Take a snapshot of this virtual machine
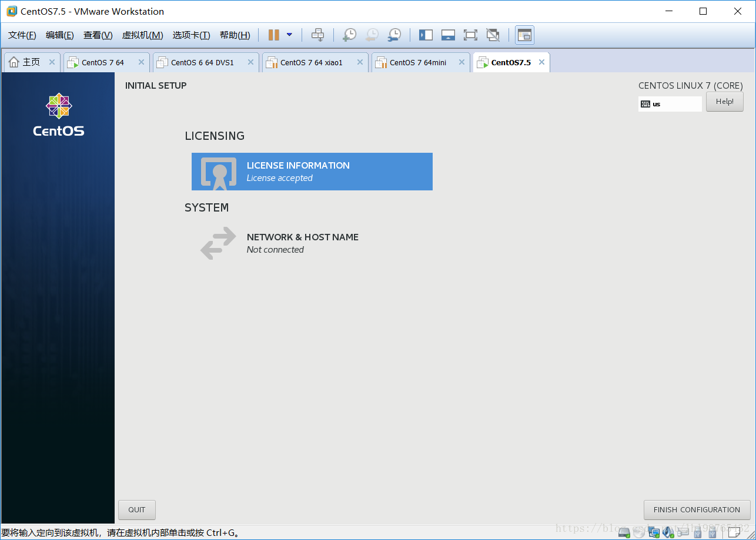This screenshot has width=756, height=540. click(x=349, y=35)
